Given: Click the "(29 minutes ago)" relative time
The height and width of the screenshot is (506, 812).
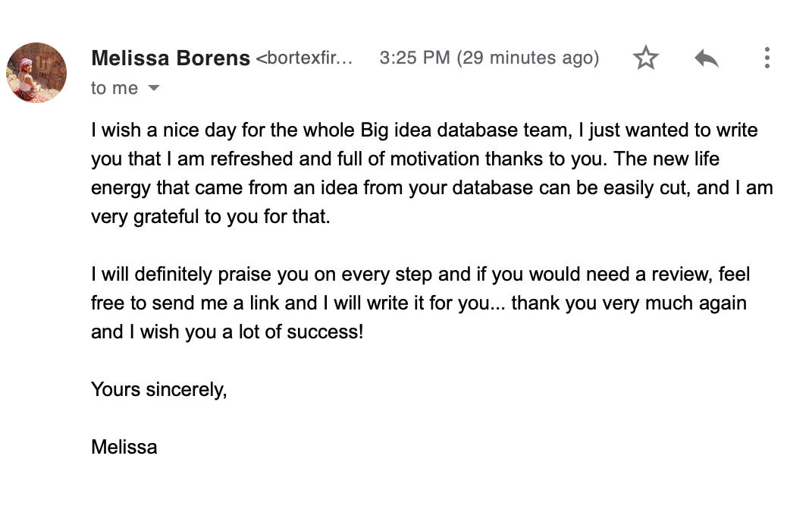Looking at the screenshot, I should 528,58.
